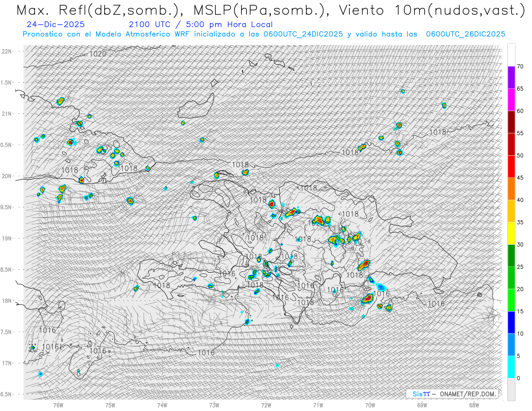Click the 76W longitude axis label
Screen dimensions: 532x411
[58, 405]
